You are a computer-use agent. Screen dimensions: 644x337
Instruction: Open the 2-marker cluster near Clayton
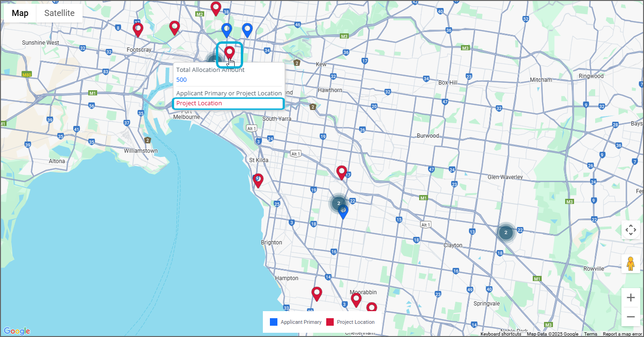point(506,232)
